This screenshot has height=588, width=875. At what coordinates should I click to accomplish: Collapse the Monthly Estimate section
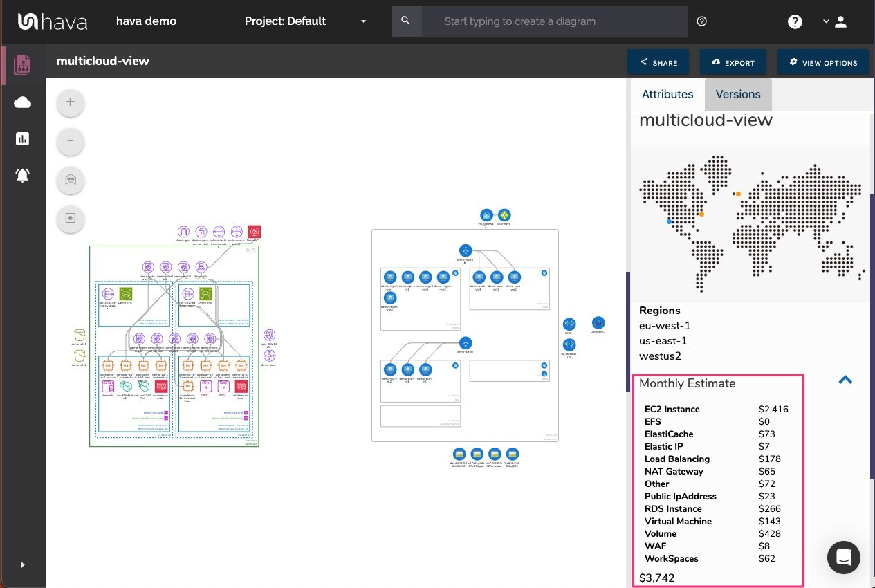point(845,380)
